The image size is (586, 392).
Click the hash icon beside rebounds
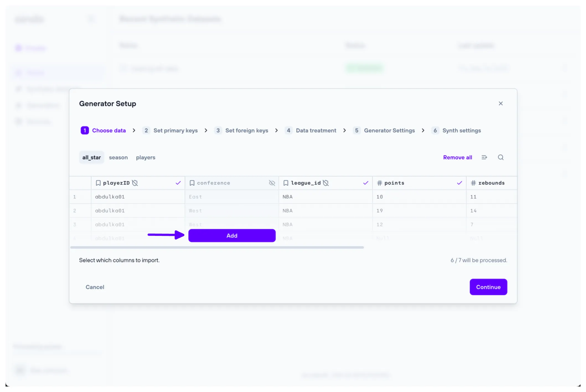pos(473,183)
